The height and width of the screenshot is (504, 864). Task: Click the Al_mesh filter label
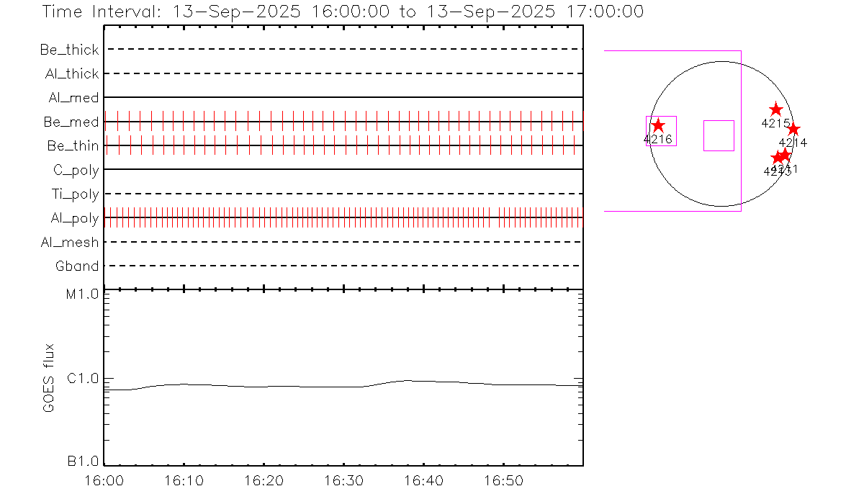point(70,242)
